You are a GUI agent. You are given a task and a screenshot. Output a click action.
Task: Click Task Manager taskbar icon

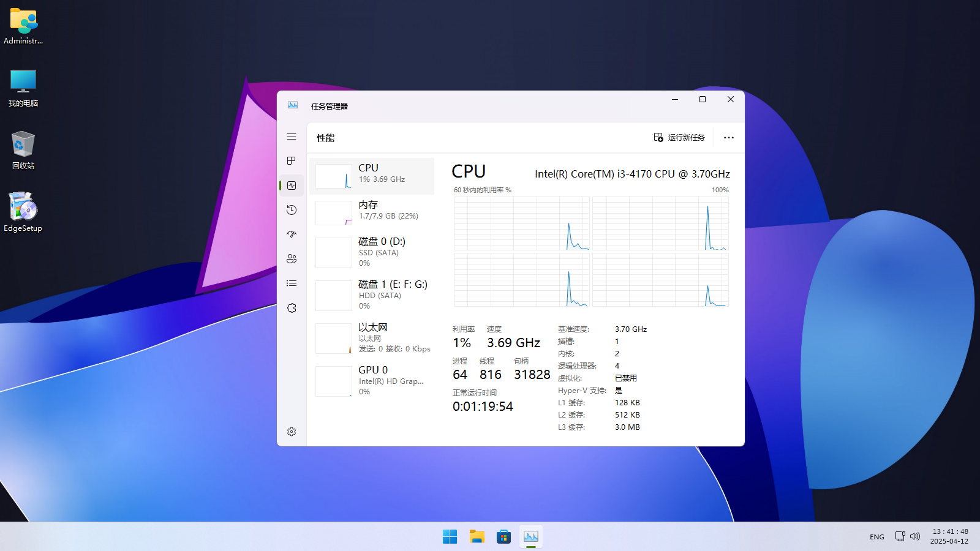click(530, 537)
